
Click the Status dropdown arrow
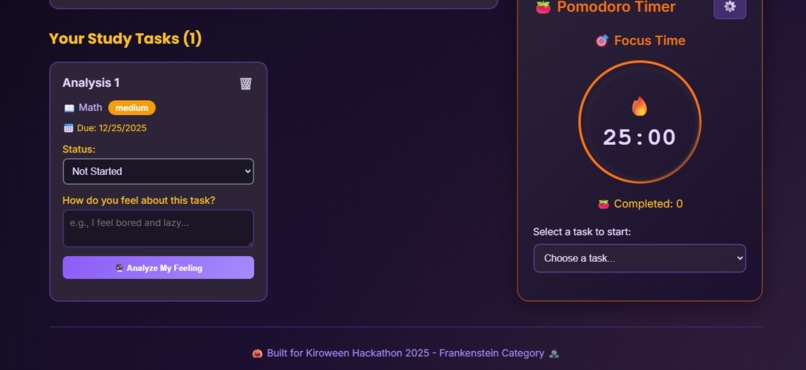[248, 171]
